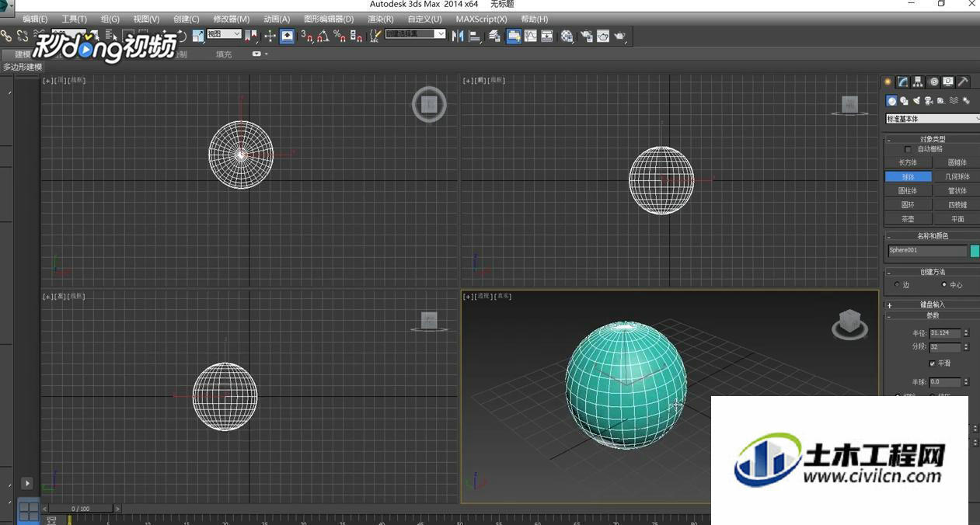Open the 标准基本体 primitive type dropdown
Image resolution: width=980 pixels, height=525 pixels.
tap(933, 119)
